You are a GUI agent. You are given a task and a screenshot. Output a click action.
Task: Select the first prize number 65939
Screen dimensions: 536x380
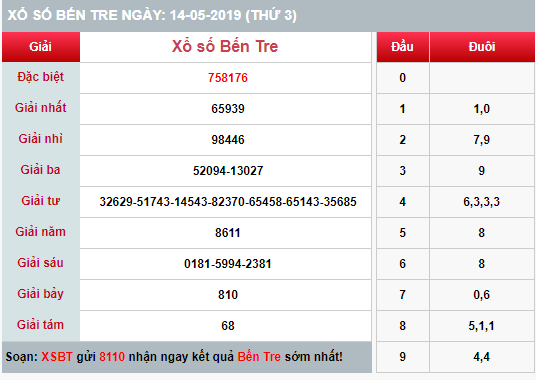point(228,109)
